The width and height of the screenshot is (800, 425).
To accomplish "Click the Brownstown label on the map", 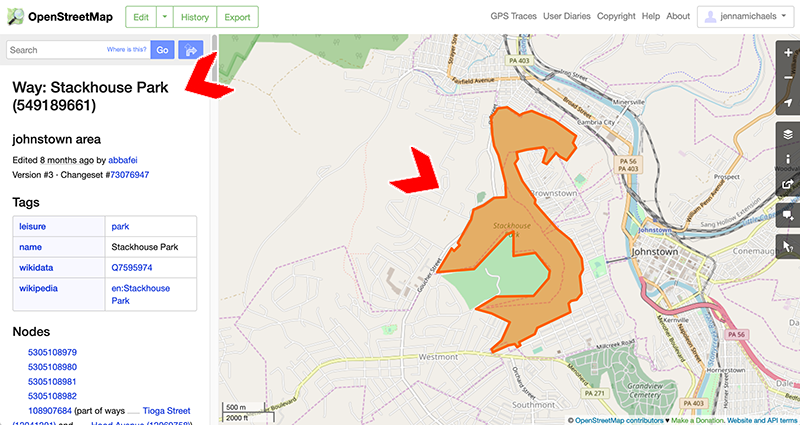I will 554,193.
